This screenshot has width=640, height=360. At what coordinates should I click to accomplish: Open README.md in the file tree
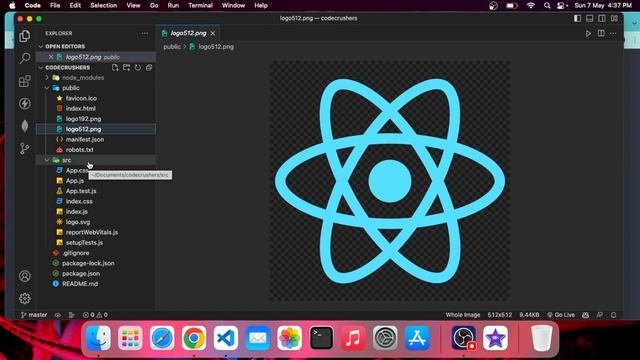tap(80, 284)
